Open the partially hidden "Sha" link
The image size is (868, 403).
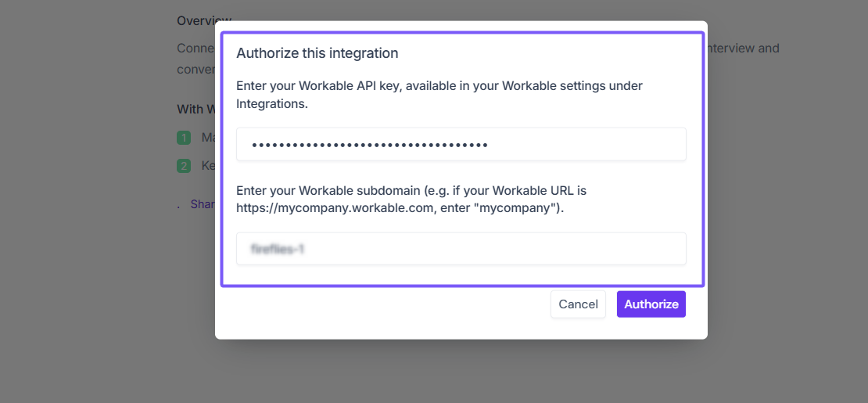coord(203,204)
